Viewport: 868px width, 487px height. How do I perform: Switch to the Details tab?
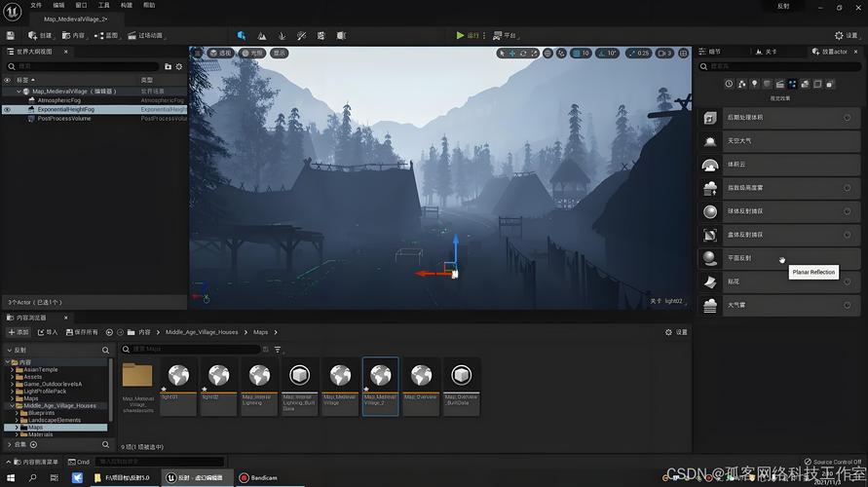coord(710,52)
